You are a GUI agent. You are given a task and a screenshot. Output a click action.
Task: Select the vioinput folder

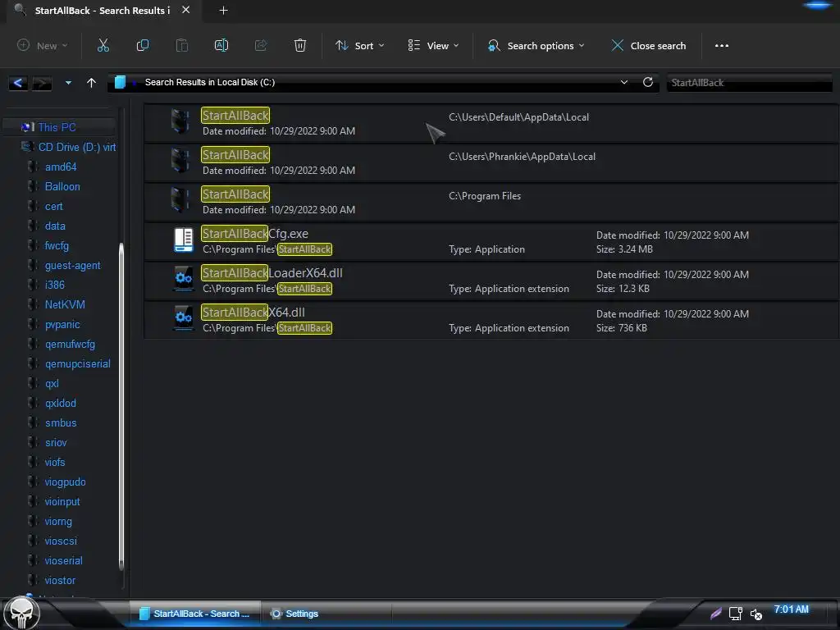[62, 502]
